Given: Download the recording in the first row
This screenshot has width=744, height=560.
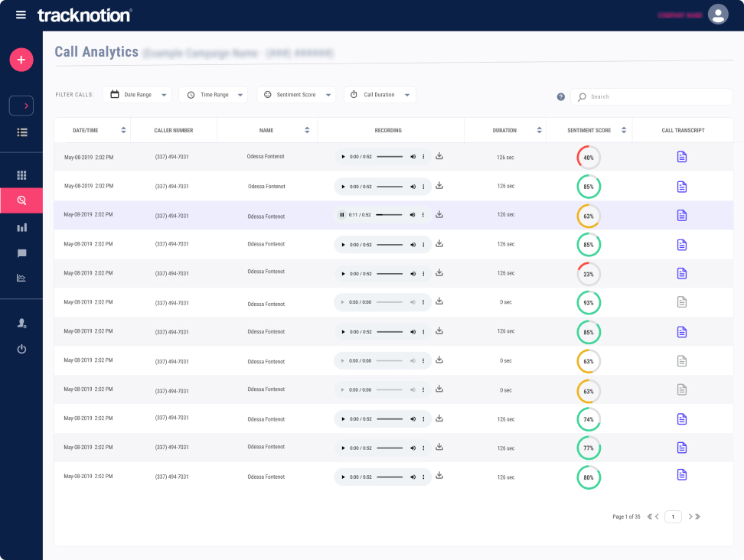Looking at the screenshot, I should pos(439,156).
